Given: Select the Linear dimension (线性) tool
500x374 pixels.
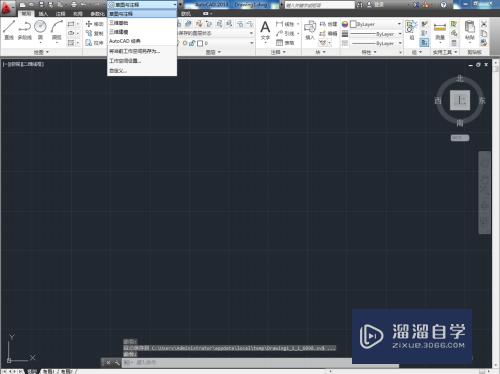Looking at the screenshot, I should tap(285, 24).
